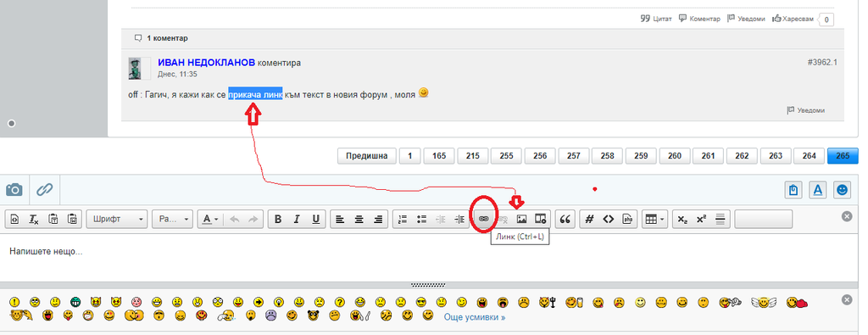Toggle bold formatting
The width and height of the screenshot is (868, 335).
point(278,219)
